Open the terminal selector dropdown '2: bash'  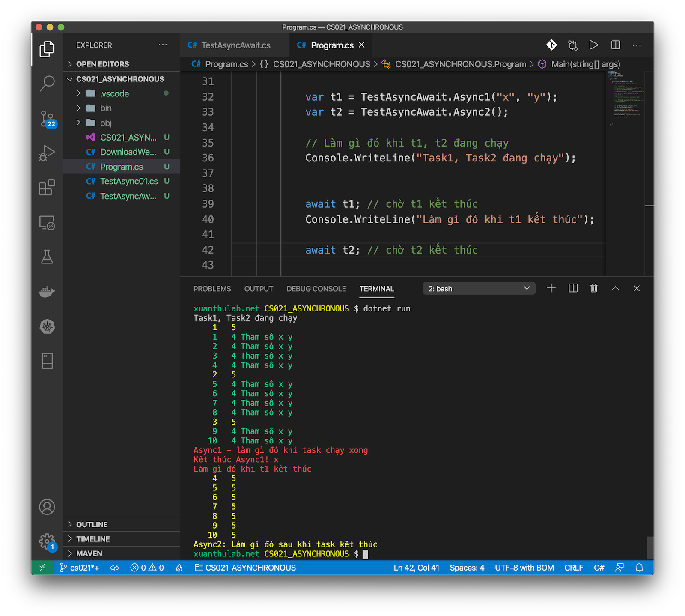[479, 289]
